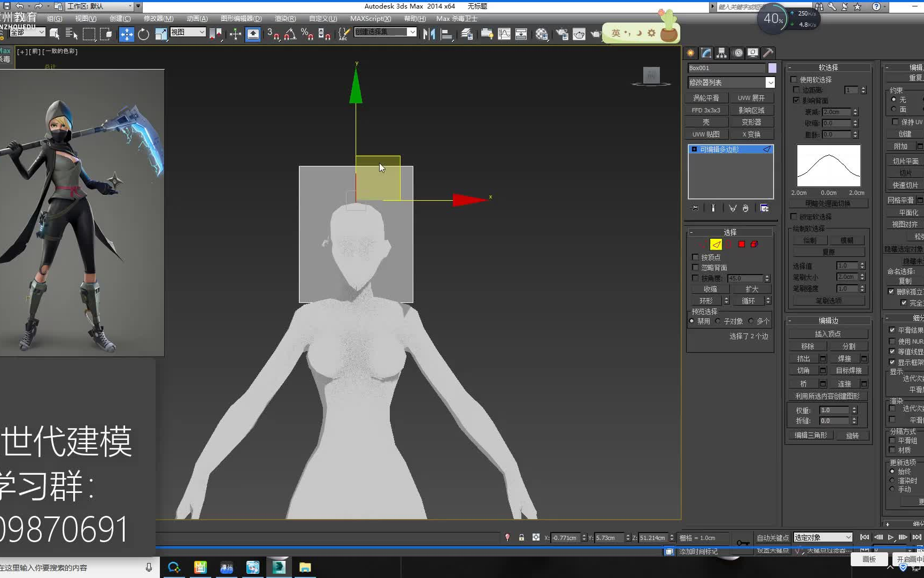Select the 多个 preview radio button
Viewport: 924px width, 578px height.
point(751,321)
